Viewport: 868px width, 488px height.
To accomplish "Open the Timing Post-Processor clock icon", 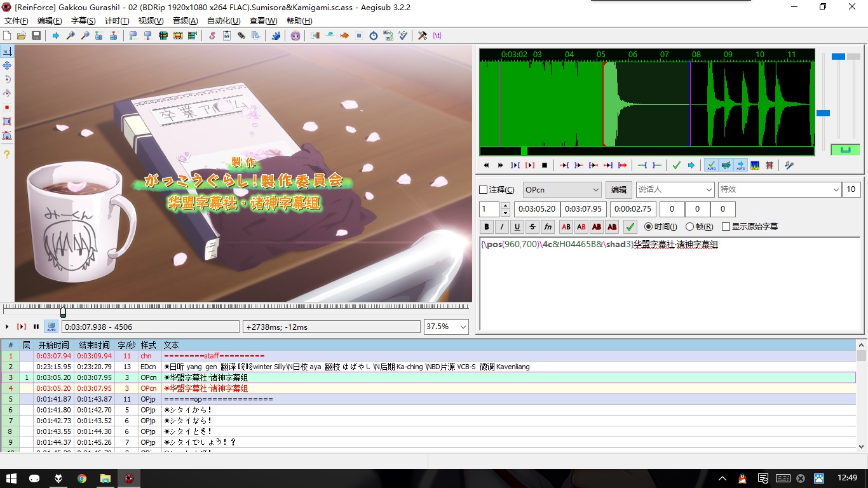I will [374, 36].
